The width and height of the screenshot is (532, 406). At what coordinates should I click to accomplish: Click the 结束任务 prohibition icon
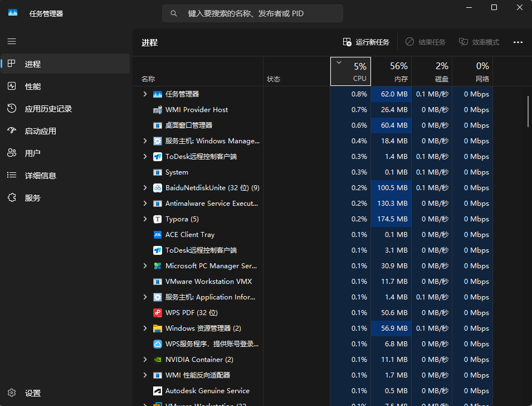pos(409,42)
